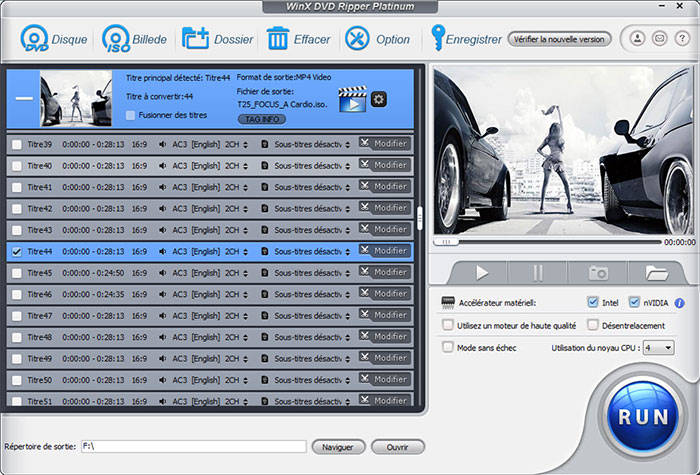Uncheck the Titre44 checkbox

click(x=16, y=251)
